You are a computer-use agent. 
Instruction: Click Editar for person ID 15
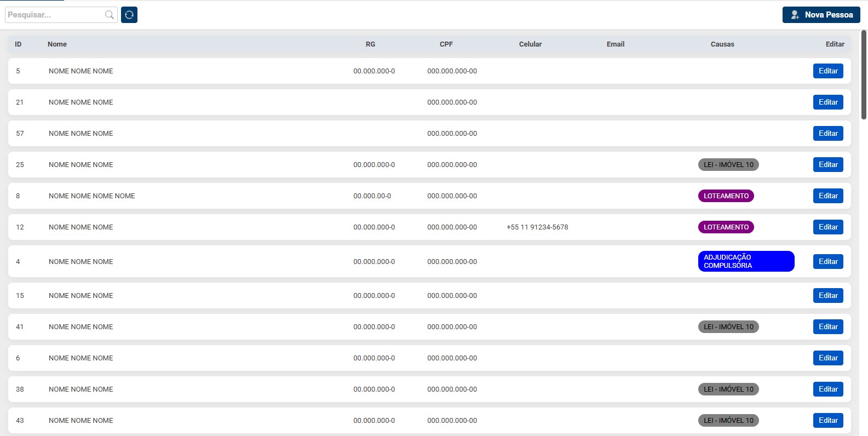coord(827,296)
